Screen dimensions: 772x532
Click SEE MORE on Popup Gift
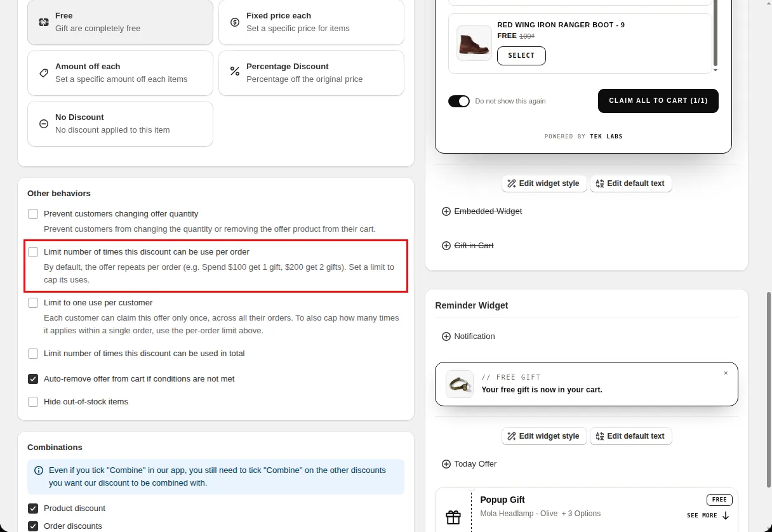coord(708,515)
